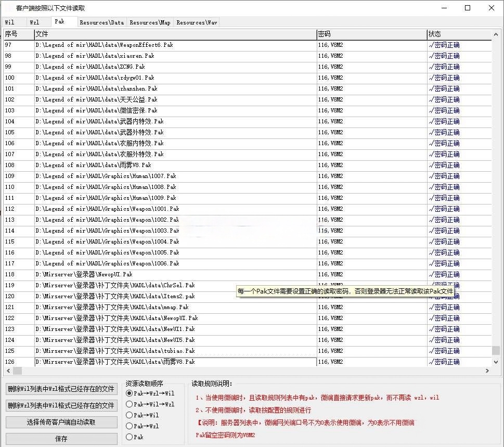Select Pak→Wil read order
This screenshot has height=447, width=504.
(x=143, y=415)
